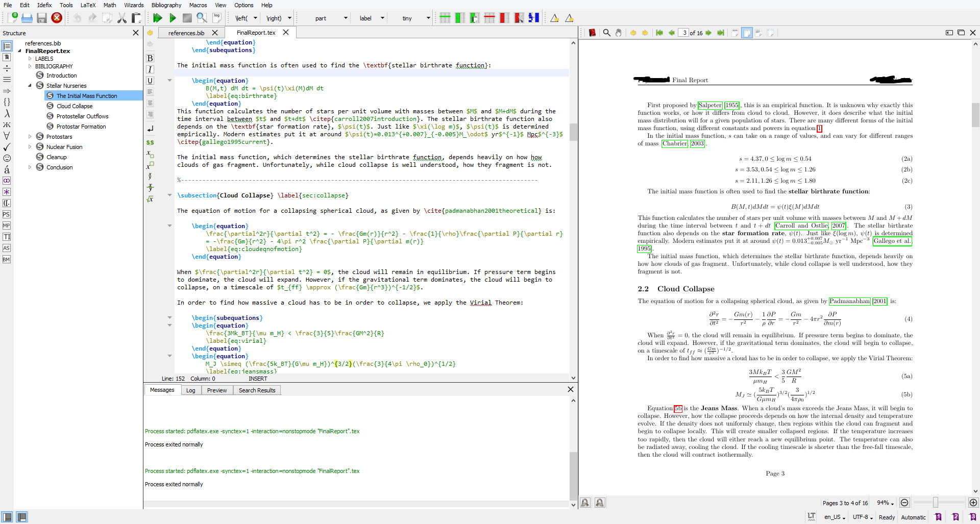Jump to bookmark 1 in status bar

coord(938,517)
